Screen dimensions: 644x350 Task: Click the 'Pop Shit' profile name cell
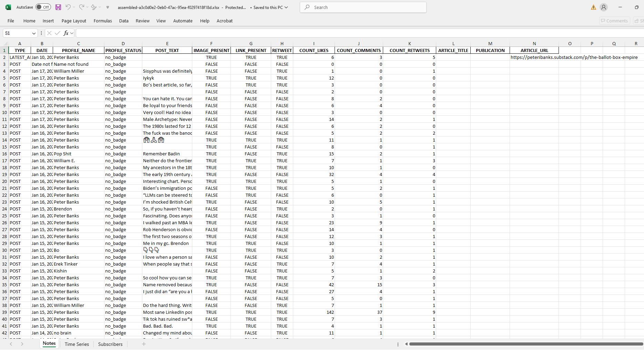click(x=78, y=154)
